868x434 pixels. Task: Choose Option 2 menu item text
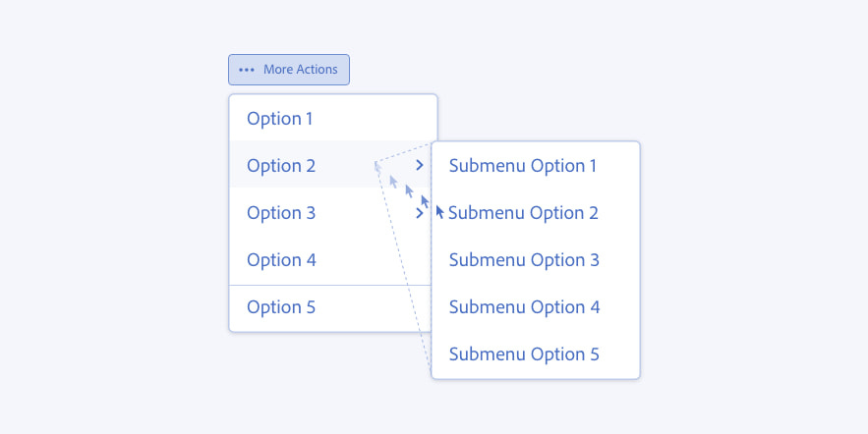pyautogui.click(x=281, y=166)
